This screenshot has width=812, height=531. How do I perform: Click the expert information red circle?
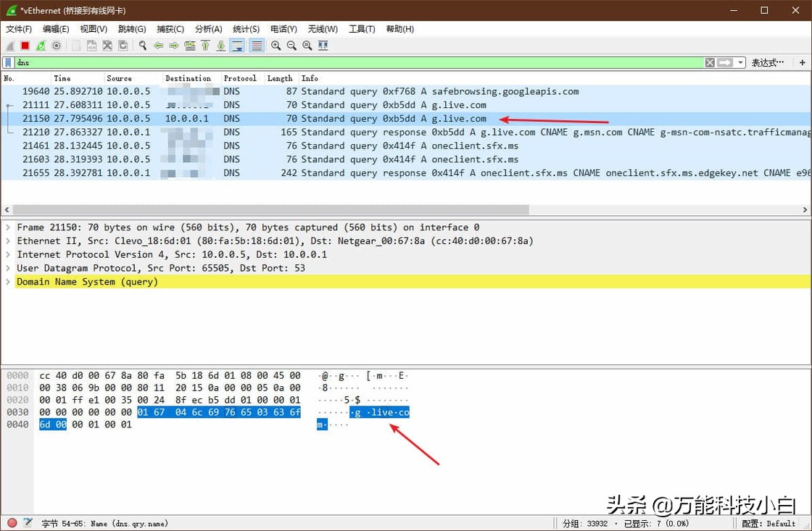[x=12, y=523]
